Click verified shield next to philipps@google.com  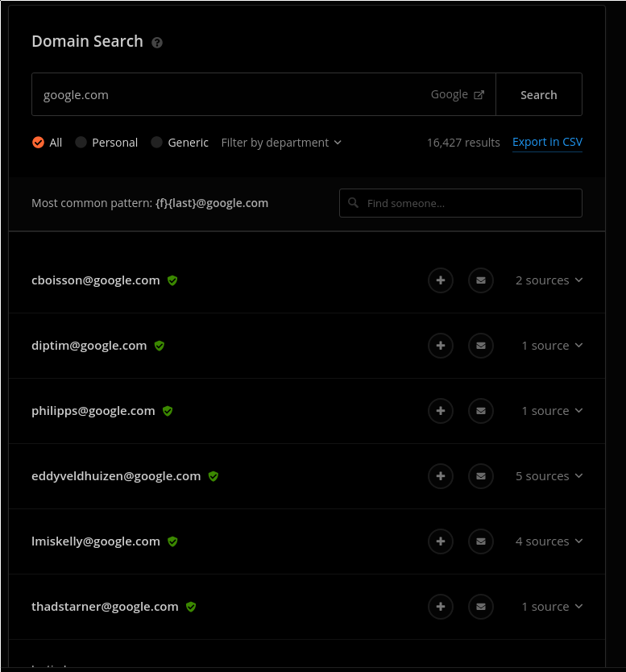point(168,411)
